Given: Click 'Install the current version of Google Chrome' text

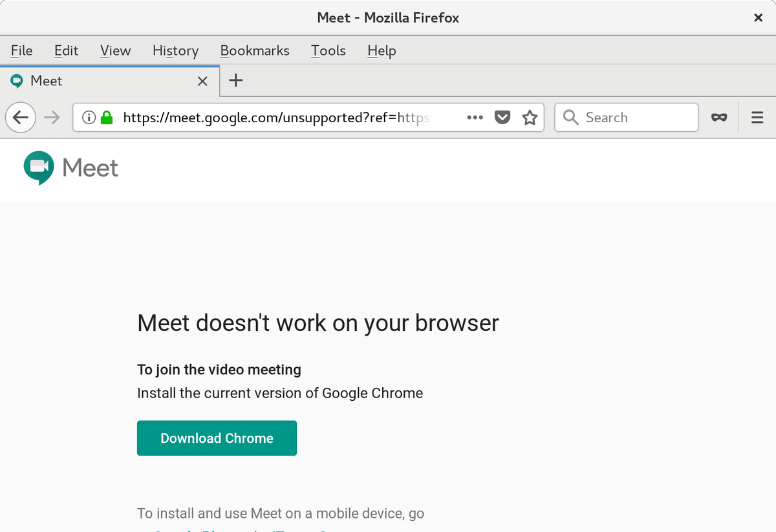Looking at the screenshot, I should point(280,393).
